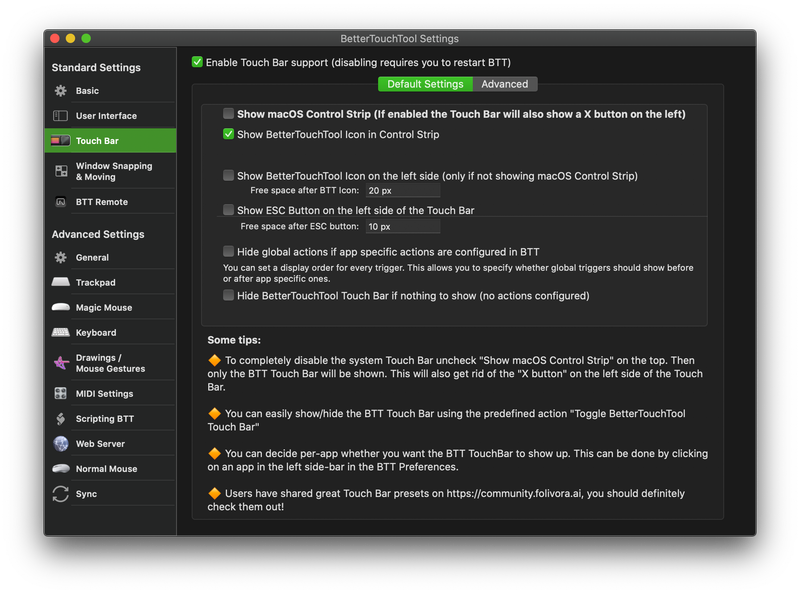Open the Drawings / Mouse Gestures section

[62, 362]
